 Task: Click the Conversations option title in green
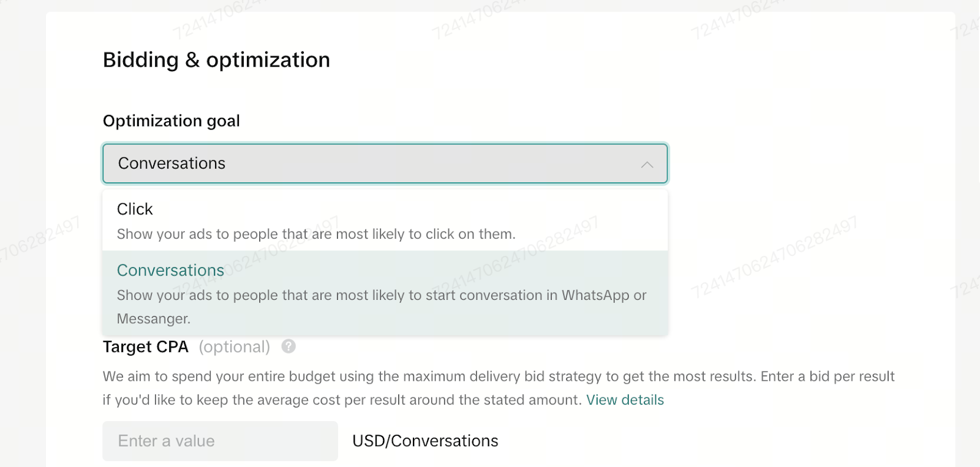[x=170, y=270]
